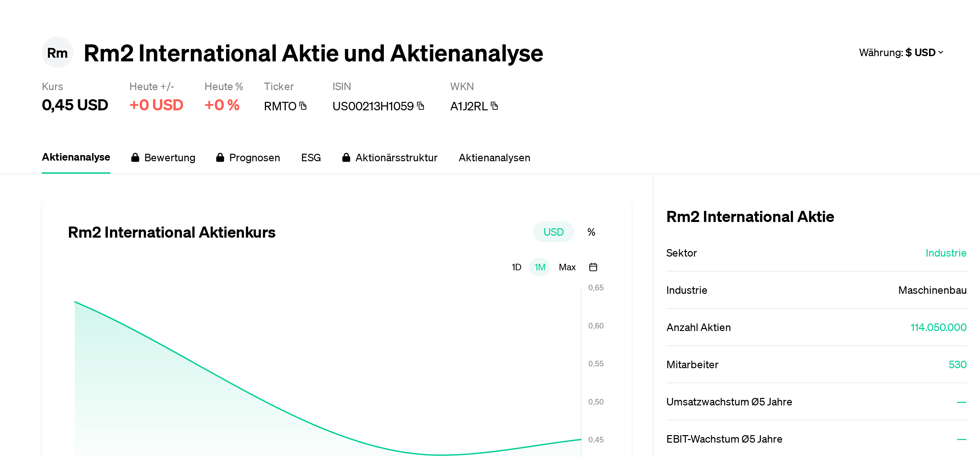Copy the ticker symbol RMTO
The image size is (980, 457).
click(x=302, y=106)
